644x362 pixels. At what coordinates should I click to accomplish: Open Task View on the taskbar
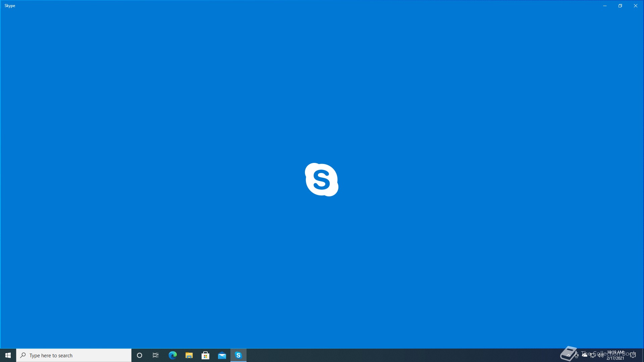pyautogui.click(x=156, y=355)
